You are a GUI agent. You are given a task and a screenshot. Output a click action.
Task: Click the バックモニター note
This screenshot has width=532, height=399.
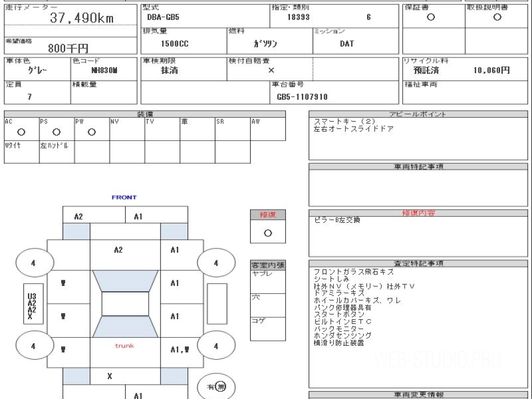[x=339, y=329]
